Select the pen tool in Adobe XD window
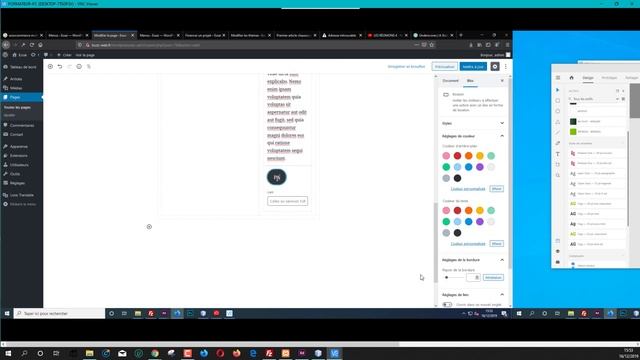The image size is (640, 360). click(558, 143)
